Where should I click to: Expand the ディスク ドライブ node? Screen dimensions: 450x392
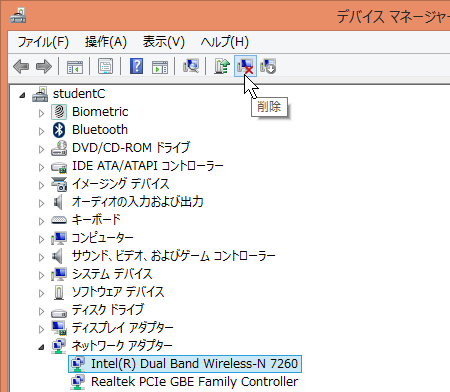click(41, 311)
